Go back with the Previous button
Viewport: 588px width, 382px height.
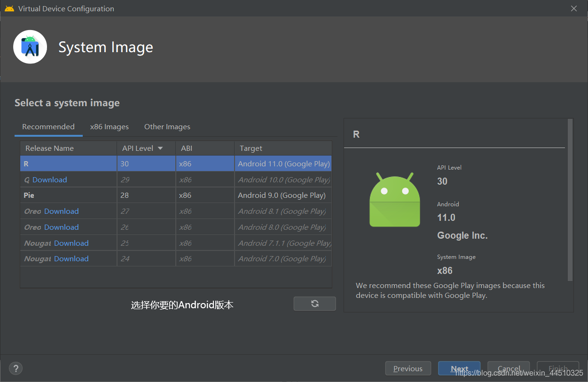tap(408, 368)
